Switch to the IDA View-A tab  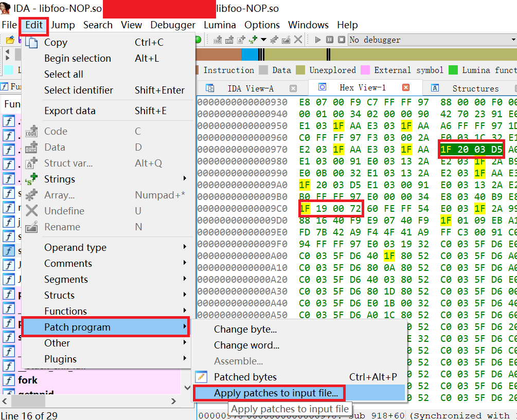251,88
